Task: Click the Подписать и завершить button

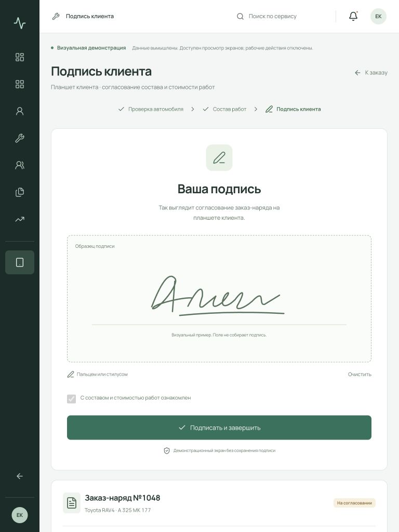Action: pyautogui.click(x=219, y=428)
